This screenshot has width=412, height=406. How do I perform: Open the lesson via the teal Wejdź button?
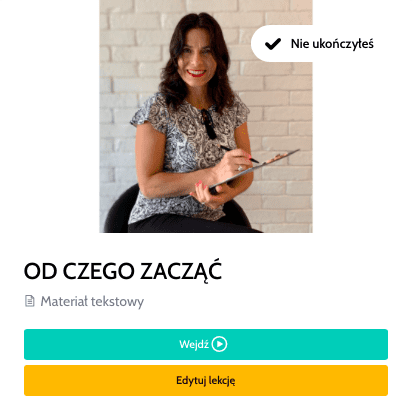pyautogui.click(x=206, y=344)
